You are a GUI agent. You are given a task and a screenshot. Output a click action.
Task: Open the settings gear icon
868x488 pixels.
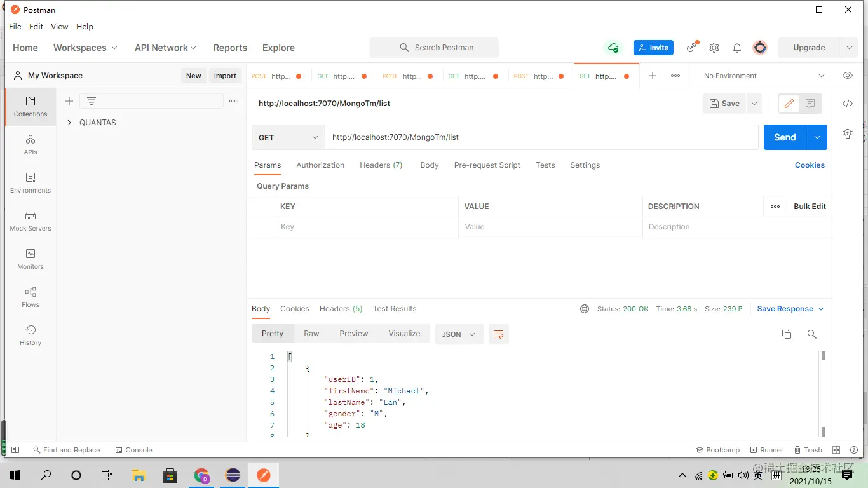click(714, 48)
